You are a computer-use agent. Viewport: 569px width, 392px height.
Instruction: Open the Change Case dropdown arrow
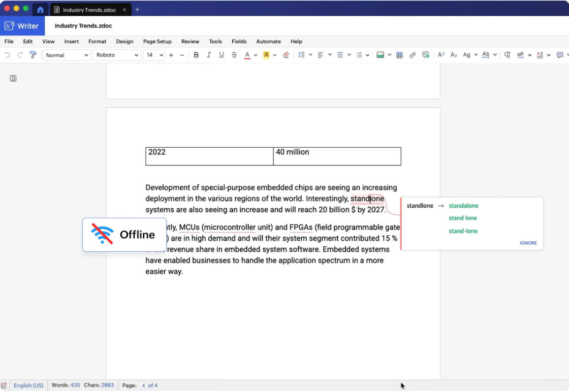pyautogui.click(x=476, y=55)
